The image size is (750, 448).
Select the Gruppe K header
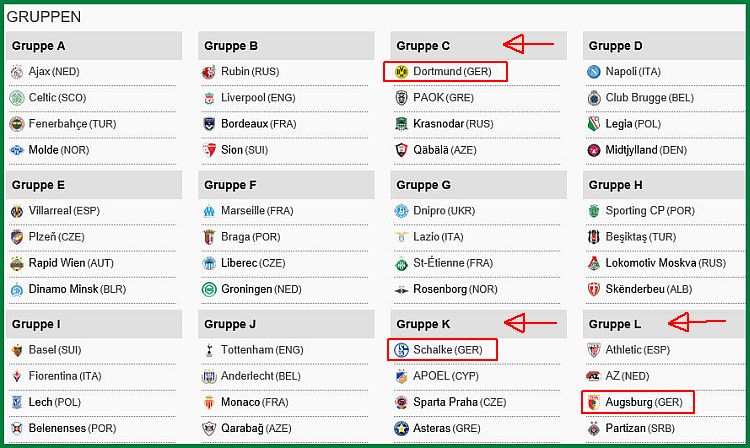click(423, 324)
